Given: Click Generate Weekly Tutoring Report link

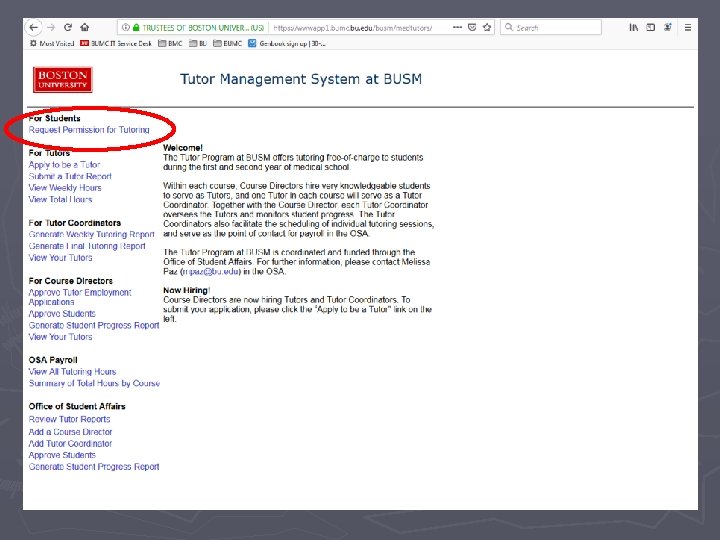Looking at the screenshot, I should (x=91, y=234).
